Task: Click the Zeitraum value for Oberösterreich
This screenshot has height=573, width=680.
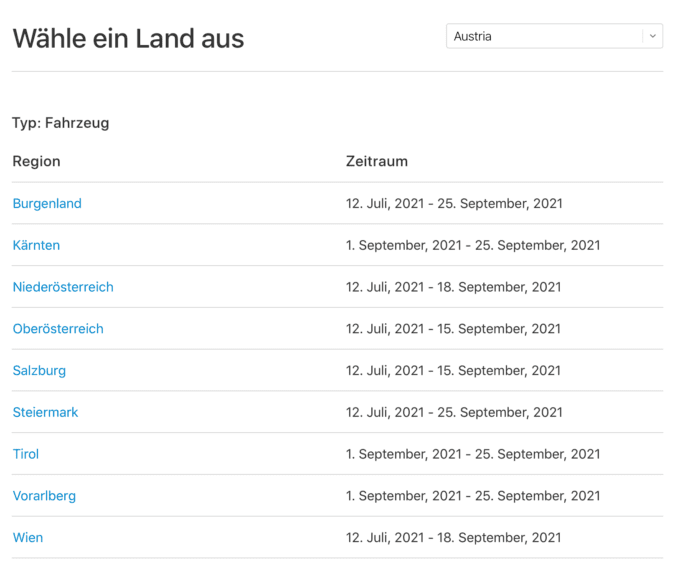Action: click(x=453, y=329)
